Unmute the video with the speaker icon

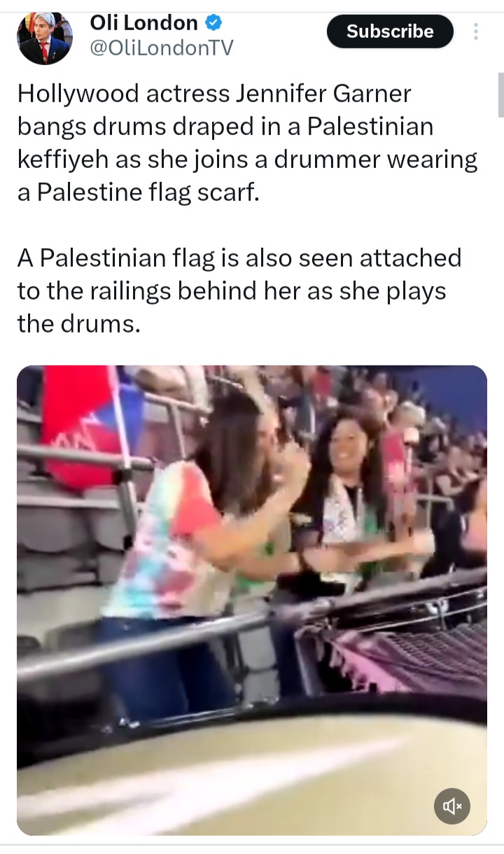pyautogui.click(x=452, y=807)
